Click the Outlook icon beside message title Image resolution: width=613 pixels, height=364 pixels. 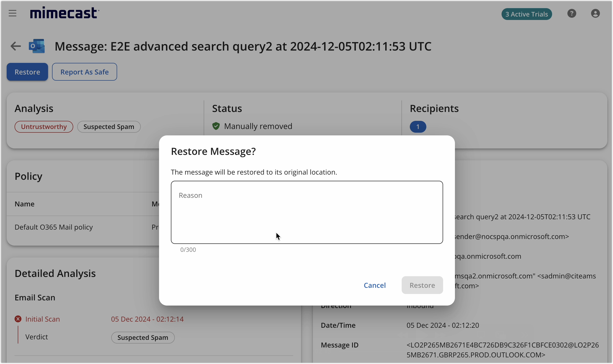click(37, 46)
